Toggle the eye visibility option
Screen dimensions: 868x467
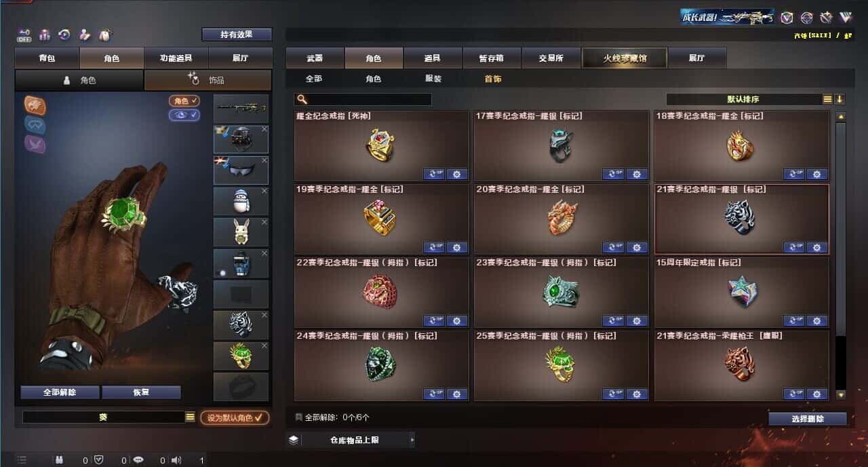point(184,115)
